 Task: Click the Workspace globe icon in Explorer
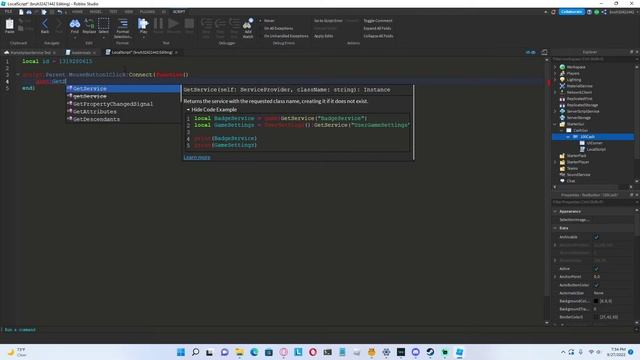(562, 67)
